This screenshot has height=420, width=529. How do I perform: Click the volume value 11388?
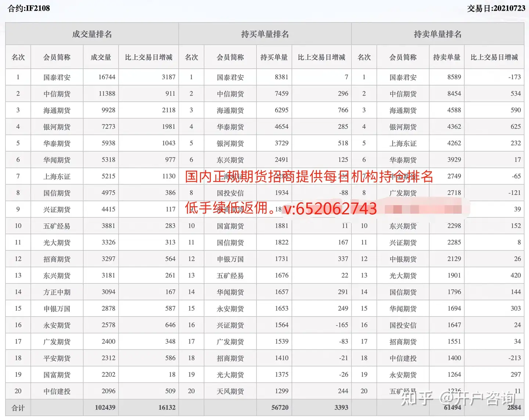[x=107, y=94]
